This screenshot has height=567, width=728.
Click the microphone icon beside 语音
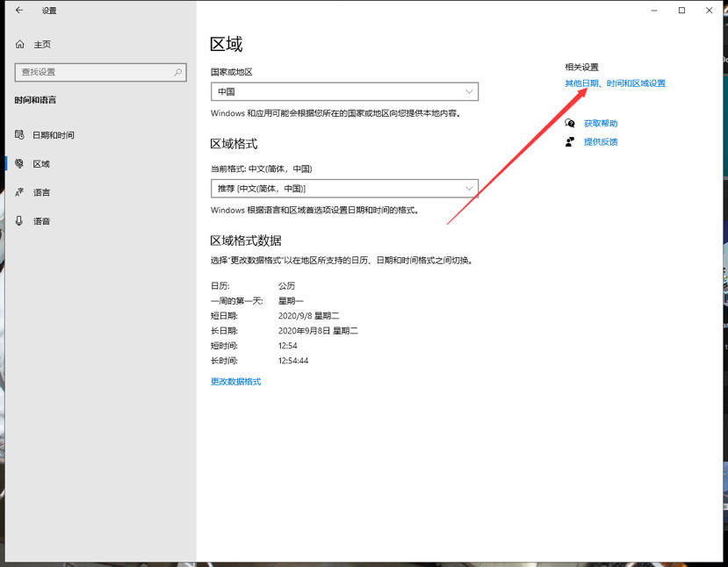[x=19, y=221]
